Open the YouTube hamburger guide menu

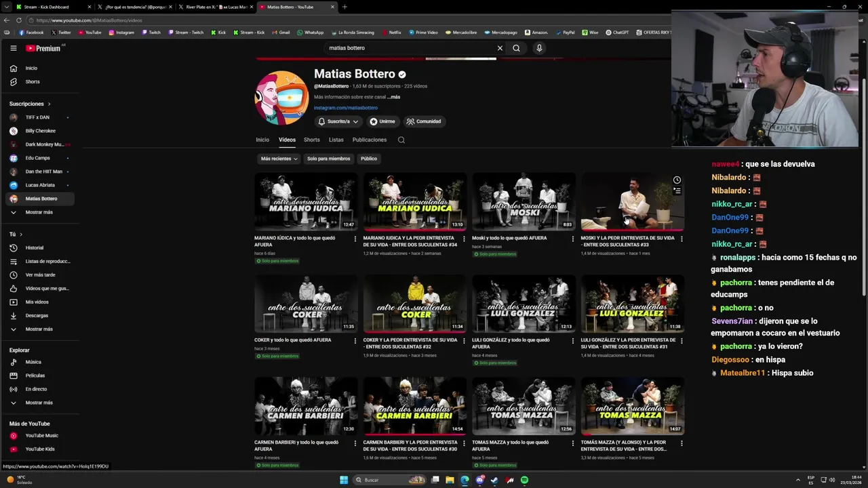(13, 48)
